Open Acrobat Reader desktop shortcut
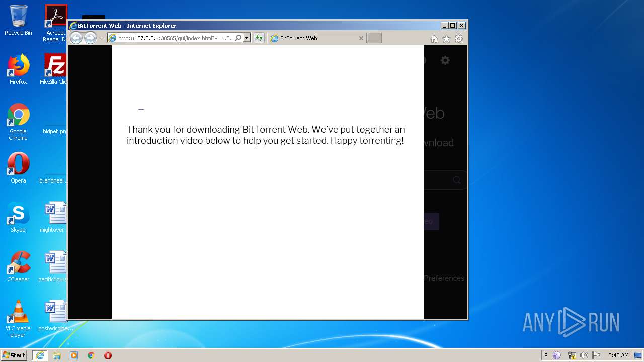 pyautogui.click(x=56, y=23)
